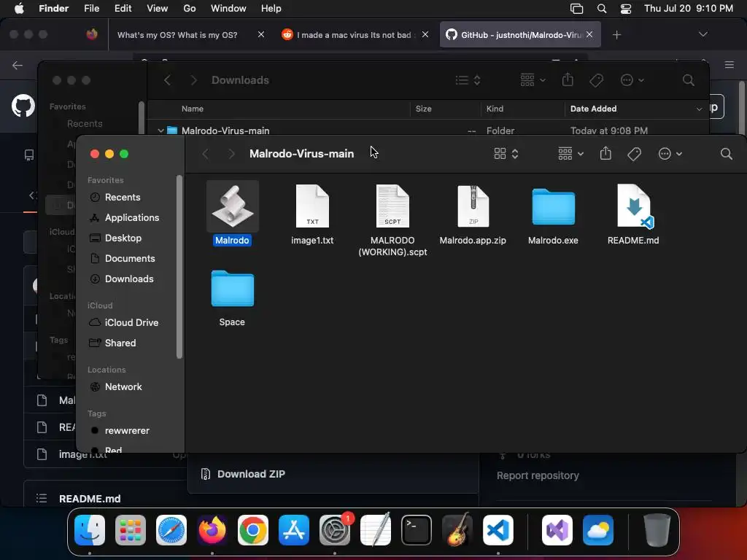Select the Malrodo.exe folder
Screen dimensions: 747x560
click(x=553, y=206)
